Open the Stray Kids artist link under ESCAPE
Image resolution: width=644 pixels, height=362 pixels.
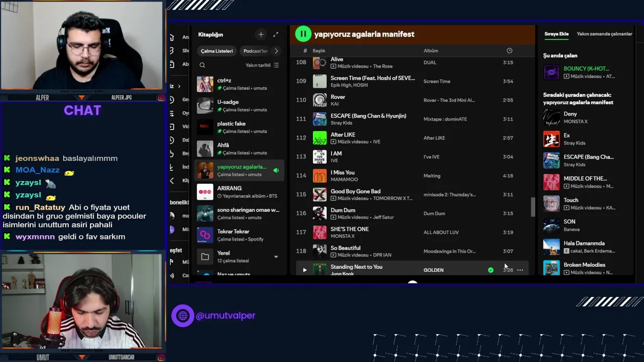point(341,123)
